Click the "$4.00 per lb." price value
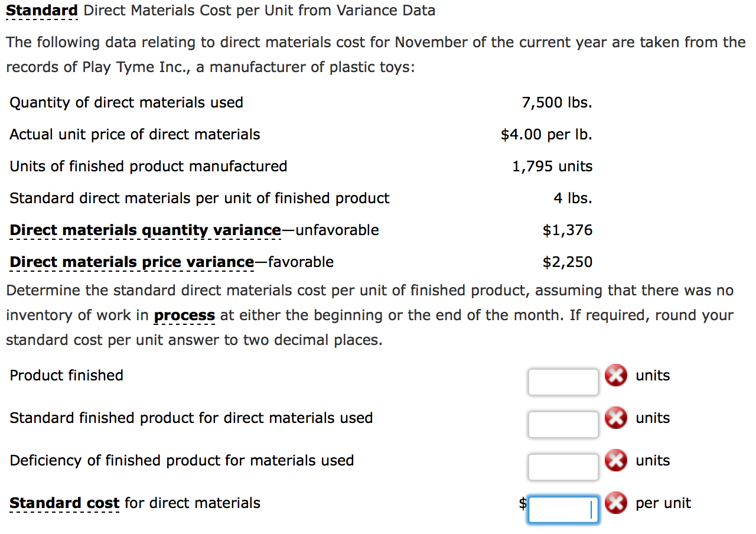This screenshot has height=534, width=756. [546, 134]
